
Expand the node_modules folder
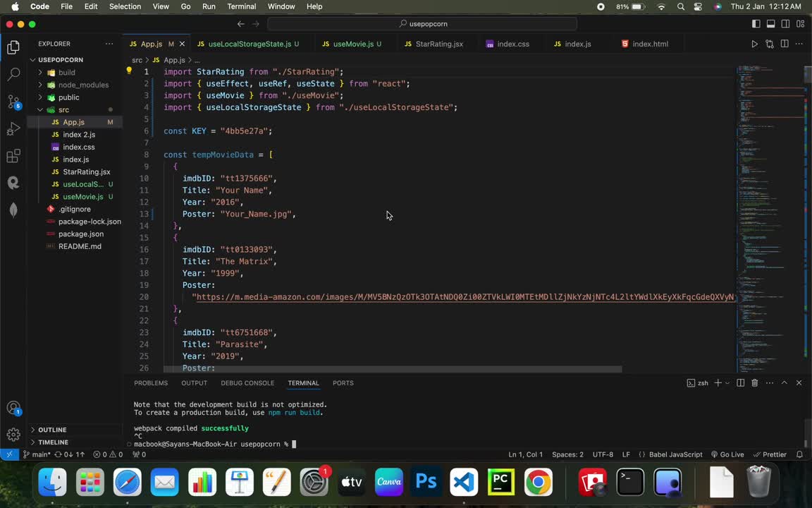(75, 85)
